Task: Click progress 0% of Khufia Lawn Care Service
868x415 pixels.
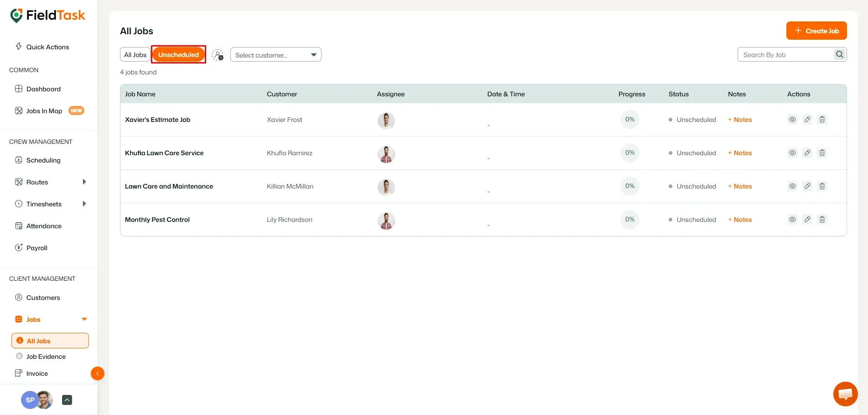Action: 630,153
